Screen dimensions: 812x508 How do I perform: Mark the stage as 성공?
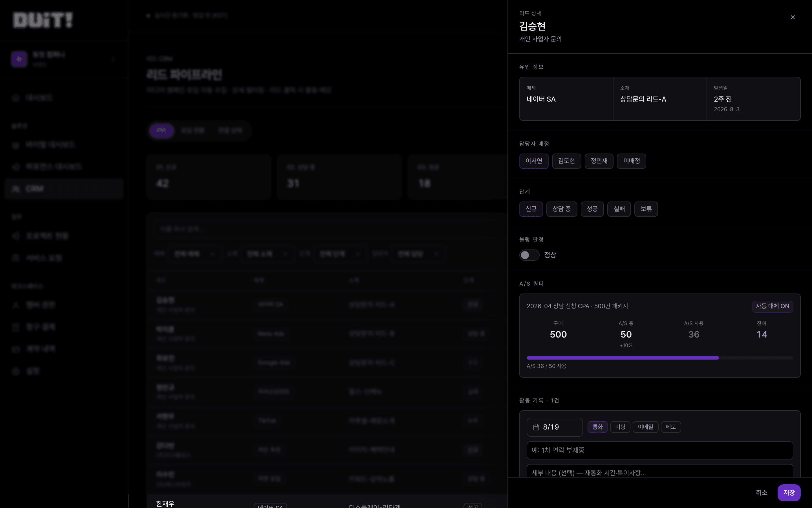pos(592,209)
